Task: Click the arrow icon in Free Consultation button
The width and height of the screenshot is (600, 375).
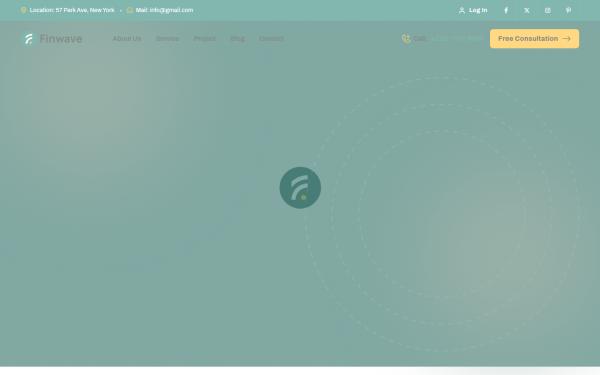Action: click(x=567, y=39)
